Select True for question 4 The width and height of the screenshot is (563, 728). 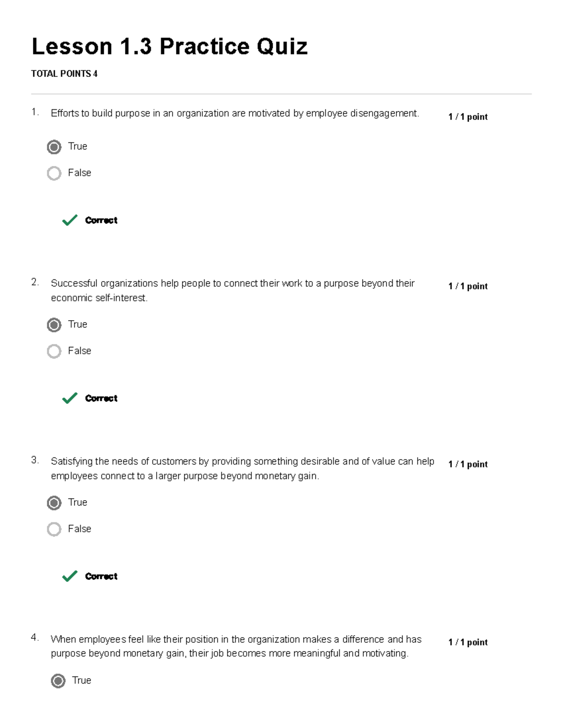pyautogui.click(x=59, y=681)
